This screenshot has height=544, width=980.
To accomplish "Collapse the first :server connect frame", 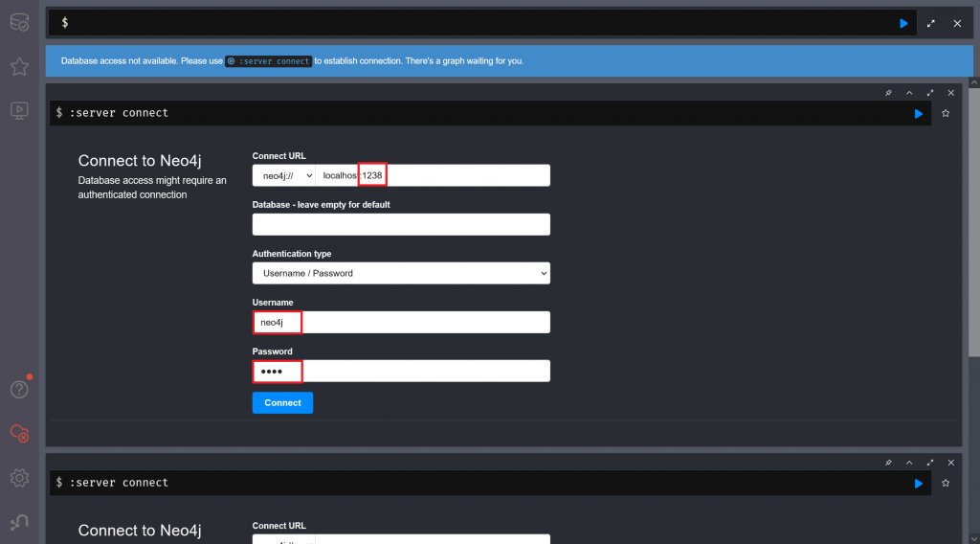I will 909,93.
